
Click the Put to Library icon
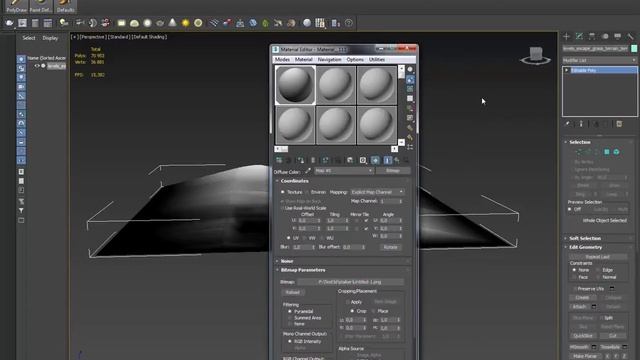[350, 160]
